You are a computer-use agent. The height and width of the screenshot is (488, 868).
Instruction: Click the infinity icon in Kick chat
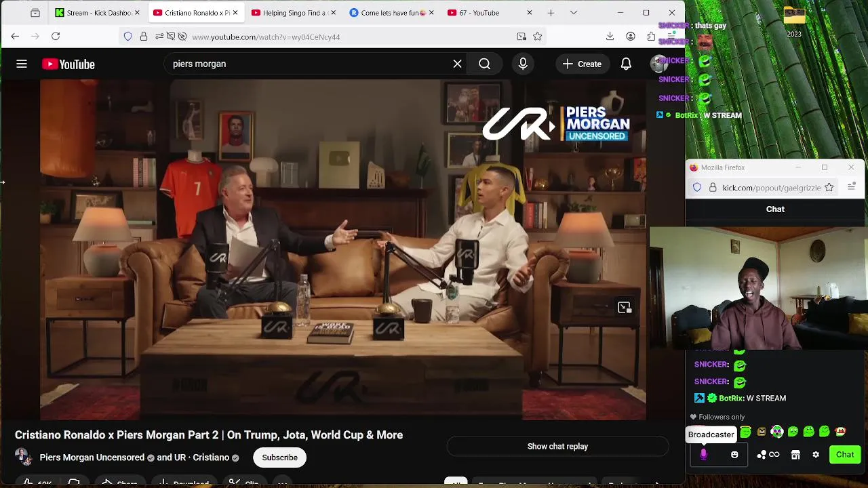[774, 455]
